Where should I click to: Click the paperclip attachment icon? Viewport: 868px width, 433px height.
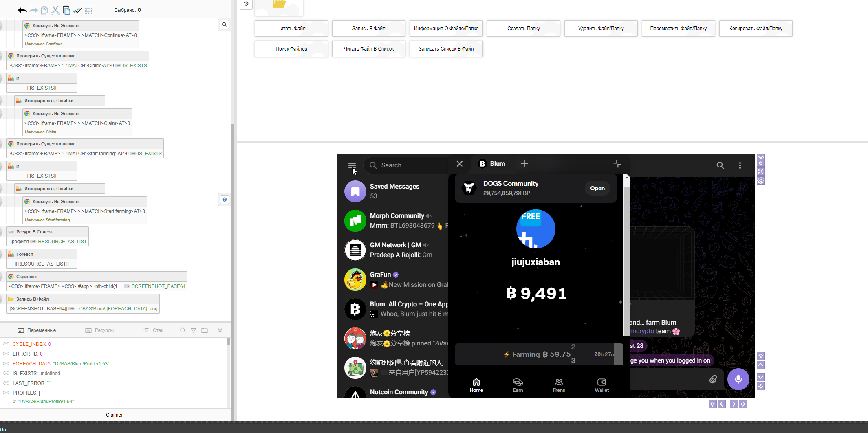click(713, 379)
